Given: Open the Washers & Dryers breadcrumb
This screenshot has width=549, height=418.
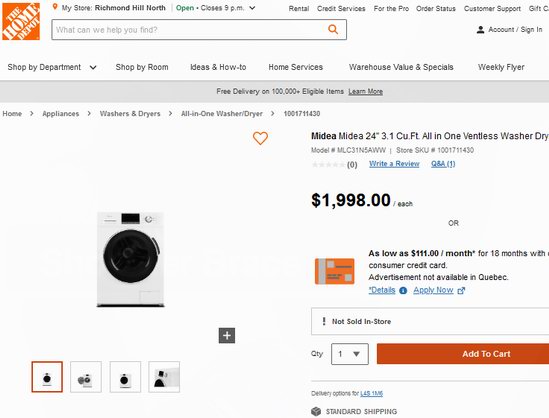Looking at the screenshot, I should tap(130, 113).
